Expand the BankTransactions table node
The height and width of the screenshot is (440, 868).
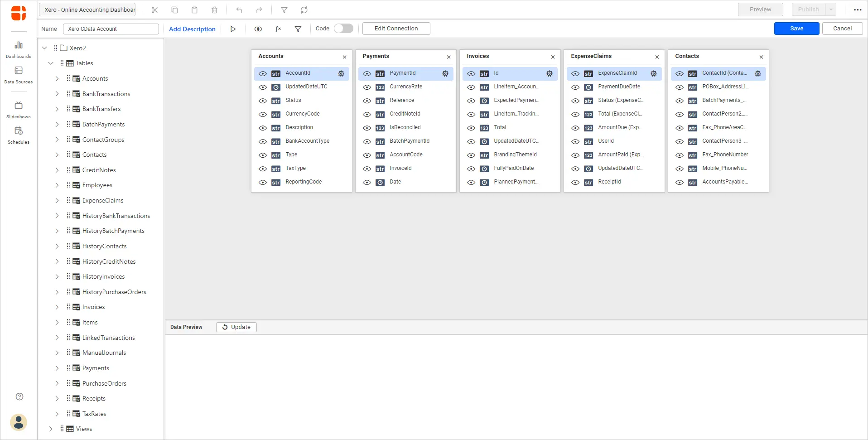57,94
